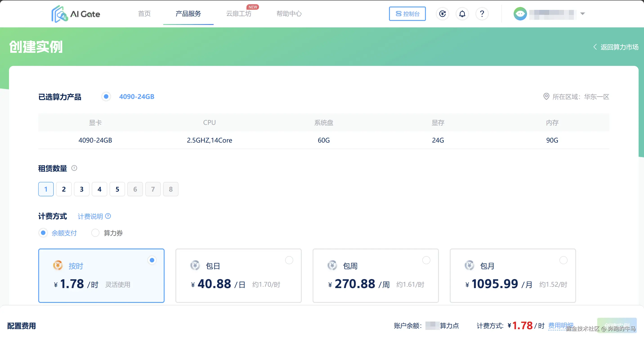Click the rental quantity info icon
The width and height of the screenshot is (644, 340).
click(74, 168)
